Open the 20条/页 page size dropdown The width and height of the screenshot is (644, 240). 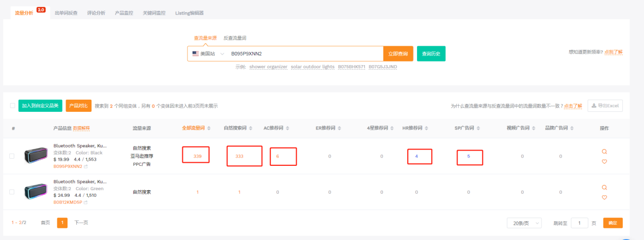click(x=524, y=223)
